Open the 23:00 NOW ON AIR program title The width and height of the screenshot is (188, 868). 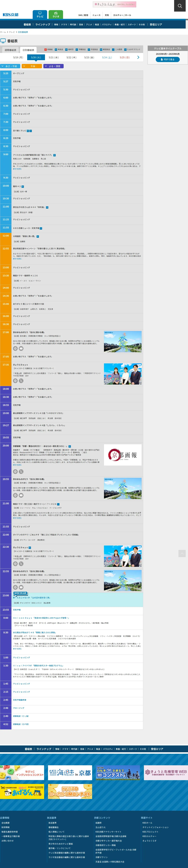(31, 597)
